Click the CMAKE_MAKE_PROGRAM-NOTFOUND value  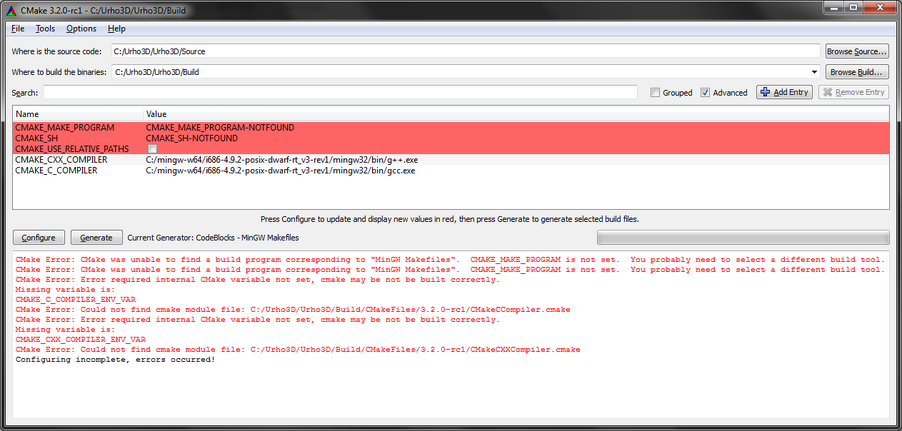pos(220,127)
